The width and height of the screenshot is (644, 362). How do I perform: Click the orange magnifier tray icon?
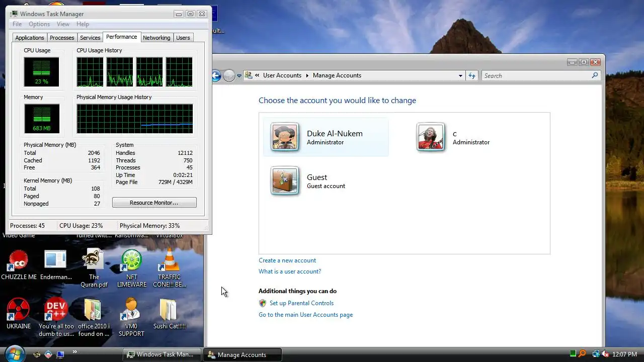click(582, 354)
